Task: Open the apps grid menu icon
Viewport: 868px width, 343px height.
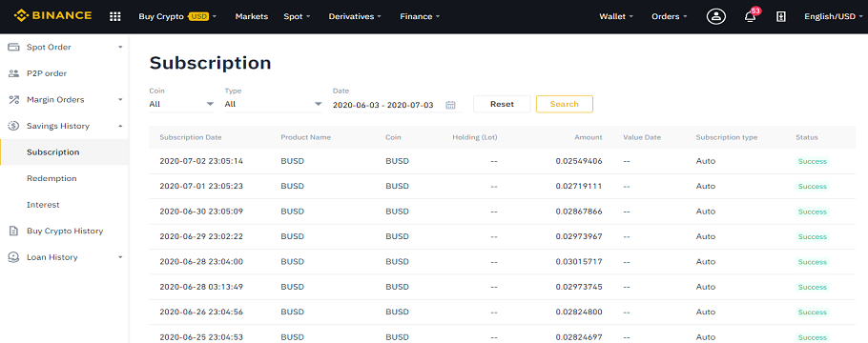Action: coord(115,16)
